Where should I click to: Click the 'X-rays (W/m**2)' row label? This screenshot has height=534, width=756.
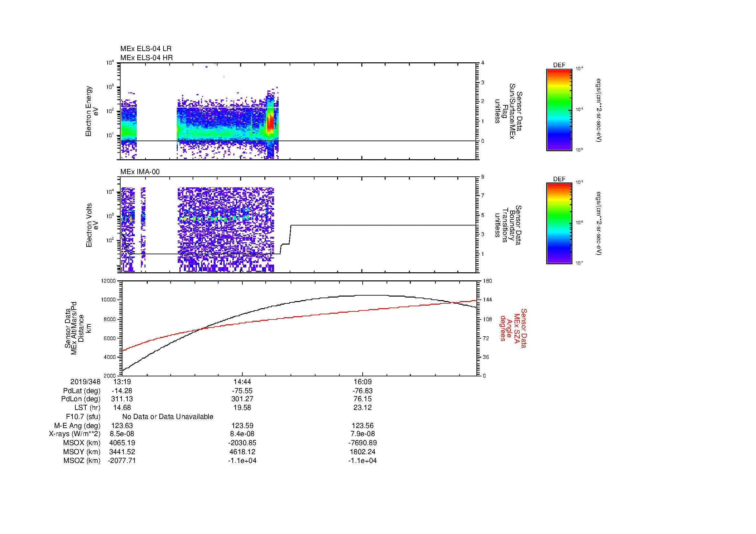tap(74, 434)
